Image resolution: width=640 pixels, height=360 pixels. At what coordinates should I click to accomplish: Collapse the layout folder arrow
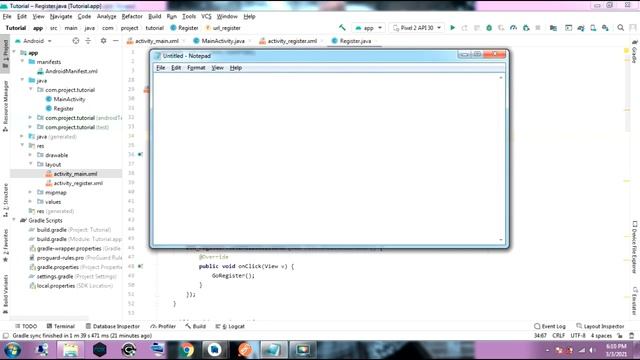pyautogui.click(x=30, y=164)
